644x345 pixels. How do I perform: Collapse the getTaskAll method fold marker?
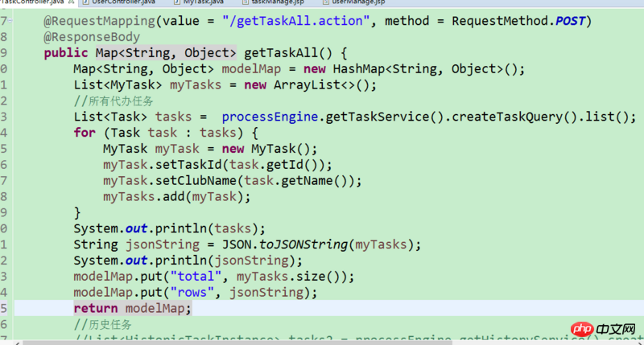[x=10, y=20]
